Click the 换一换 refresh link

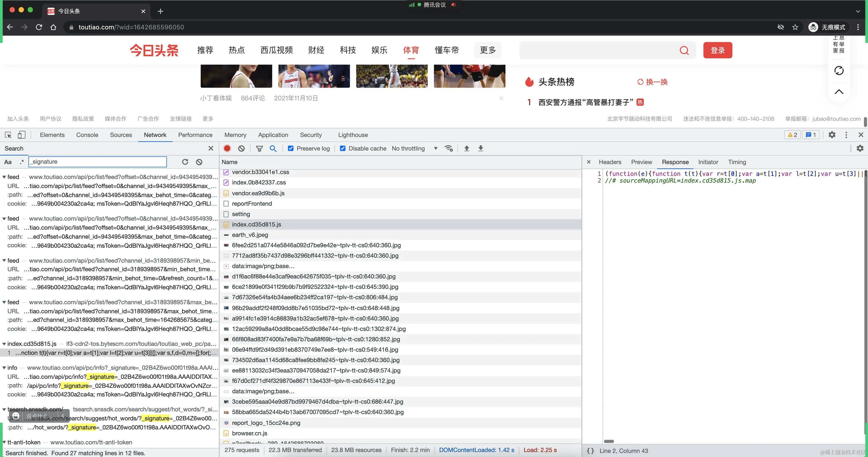coord(652,82)
